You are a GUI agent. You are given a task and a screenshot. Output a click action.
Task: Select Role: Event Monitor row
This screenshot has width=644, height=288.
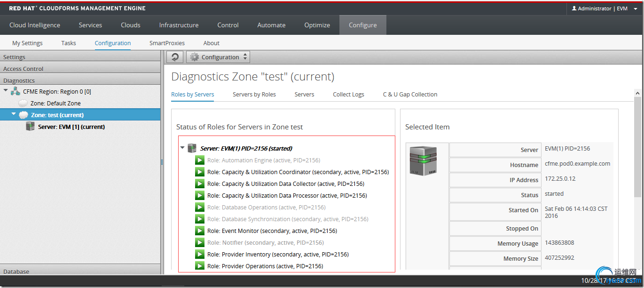(x=272, y=231)
